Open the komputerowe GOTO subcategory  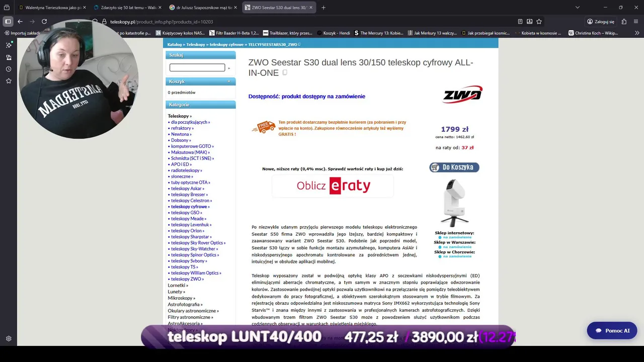point(192,146)
